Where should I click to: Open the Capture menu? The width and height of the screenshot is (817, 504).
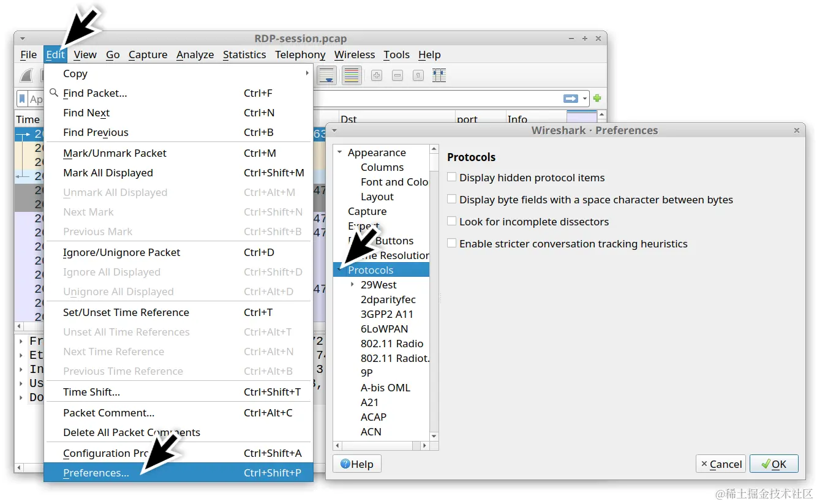point(148,55)
